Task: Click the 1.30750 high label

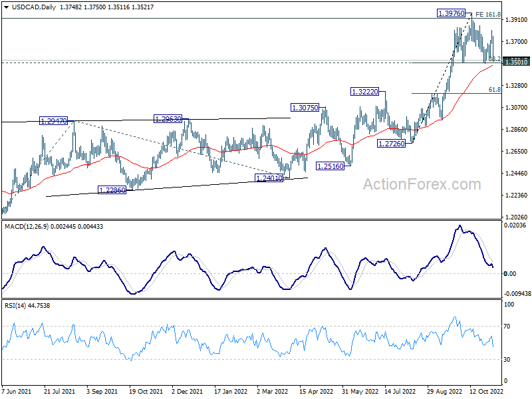Action: pos(305,107)
